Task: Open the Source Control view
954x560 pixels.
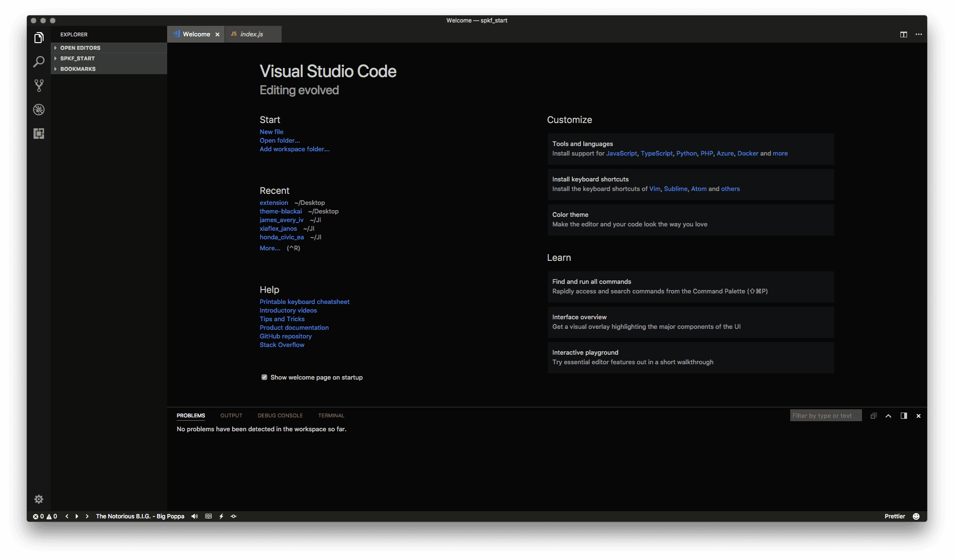Action: (39, 86)
